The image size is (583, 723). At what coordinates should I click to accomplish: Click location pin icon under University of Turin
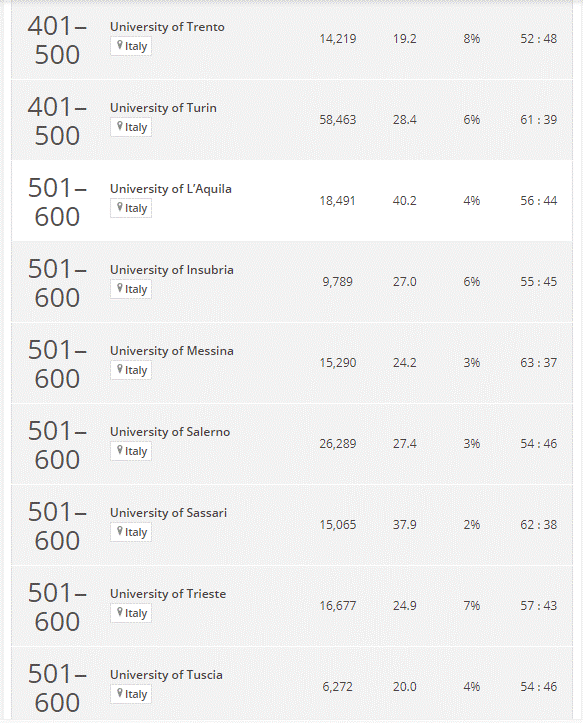click(x=120, y=126)
